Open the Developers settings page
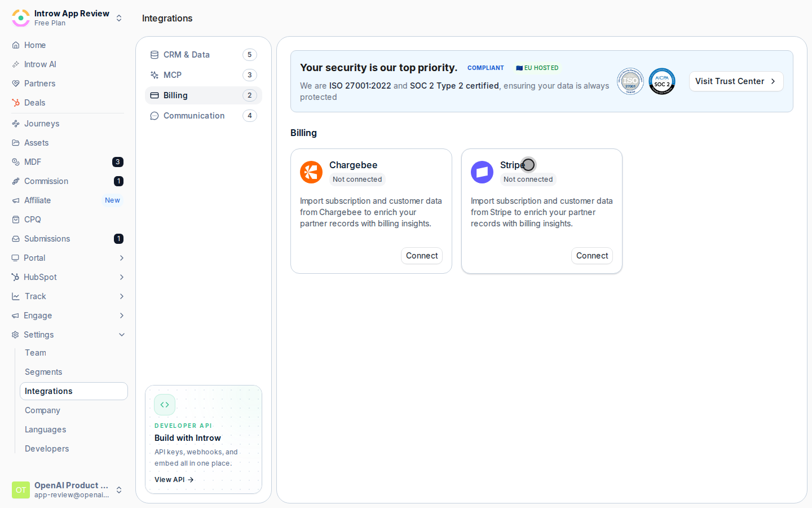This screenshot has height=508, width=812. (47, 449)
